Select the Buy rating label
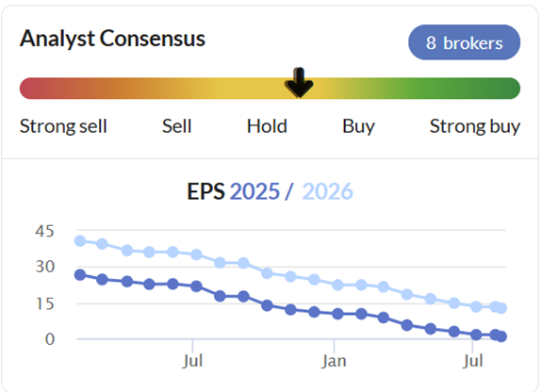542x392 pixels. [358, 126]
